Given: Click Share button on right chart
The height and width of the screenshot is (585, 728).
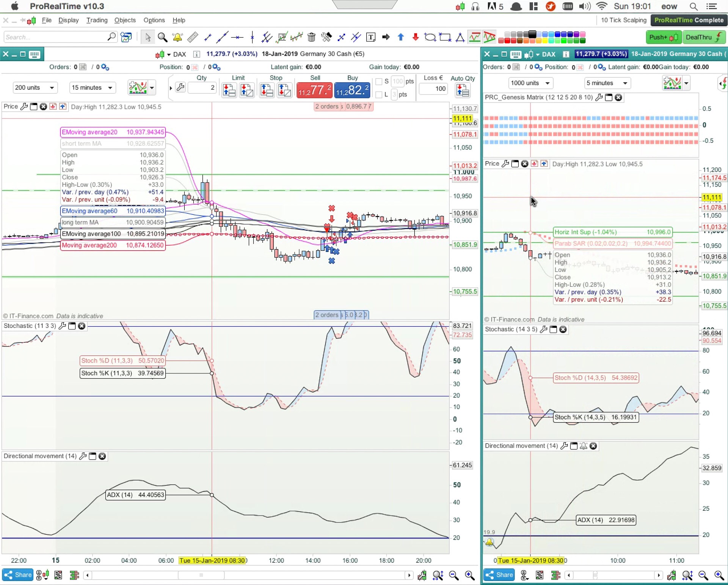Looking at the screenshot, I should (499, 575).
